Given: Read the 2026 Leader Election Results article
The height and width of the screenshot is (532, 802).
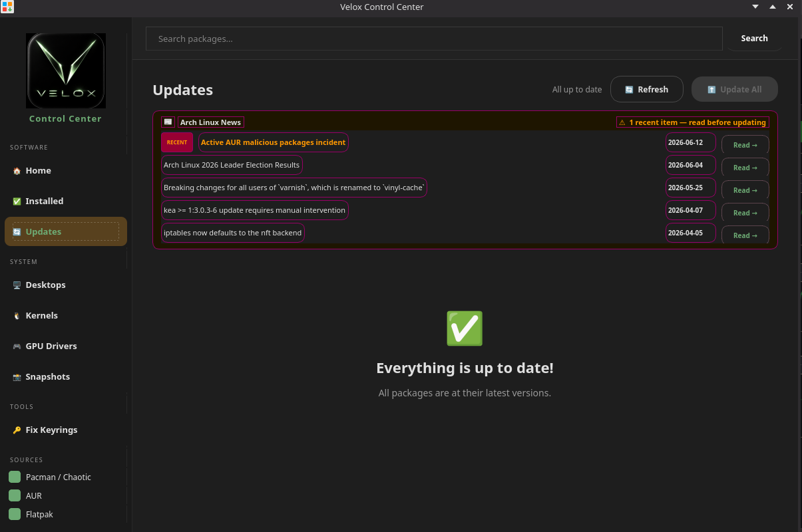Looking at the screenshot, I should [745, 168].
